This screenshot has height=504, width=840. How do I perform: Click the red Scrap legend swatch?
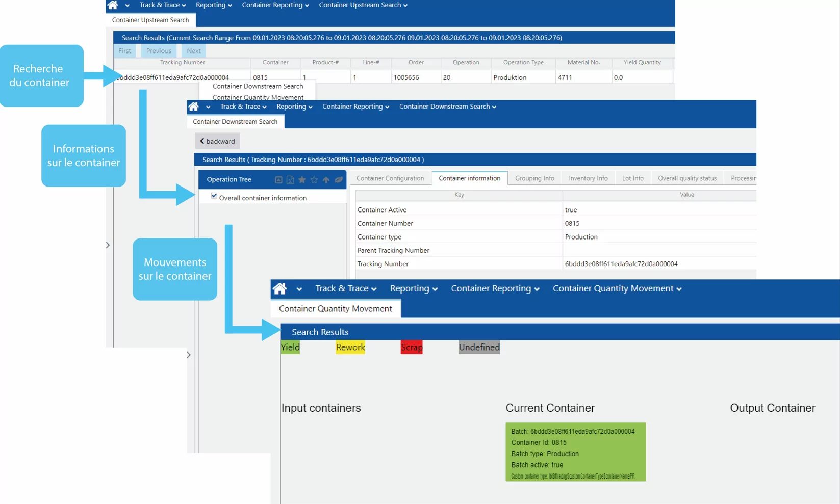[x=411, y=348]
